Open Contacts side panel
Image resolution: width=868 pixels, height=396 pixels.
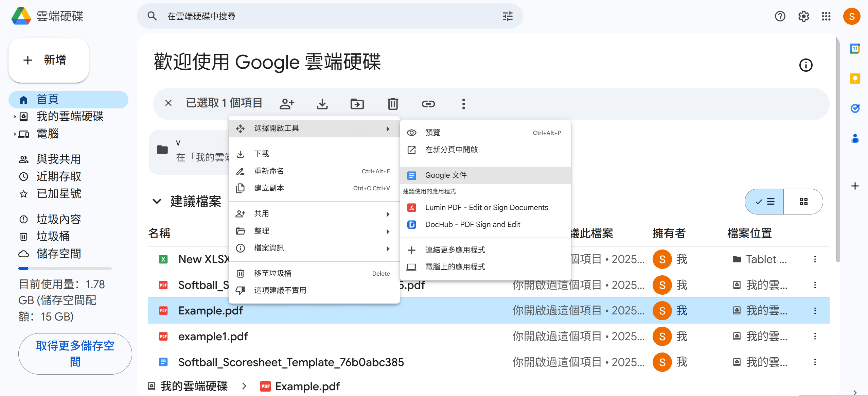click(x=855, y=138)
